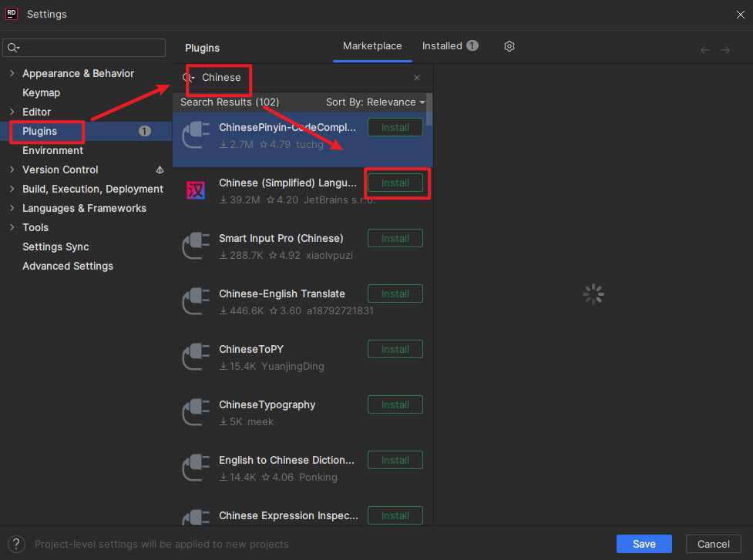Expand Version Control settings node

coord(12,169)
